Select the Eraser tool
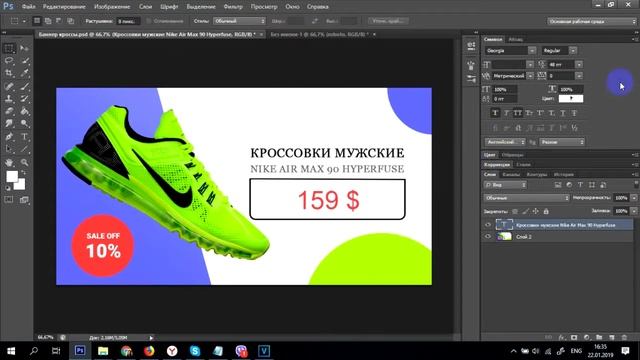 (x=9, y=111)
